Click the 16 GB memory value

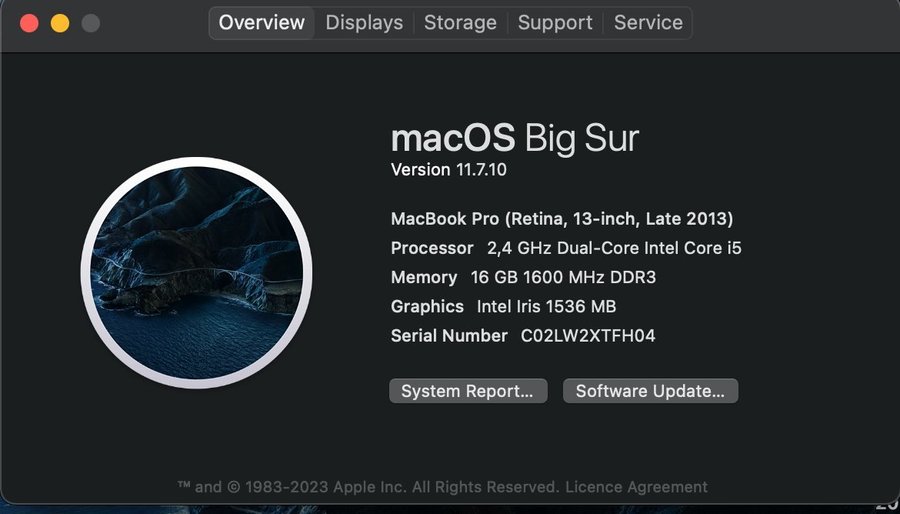[x=563, y=277]
